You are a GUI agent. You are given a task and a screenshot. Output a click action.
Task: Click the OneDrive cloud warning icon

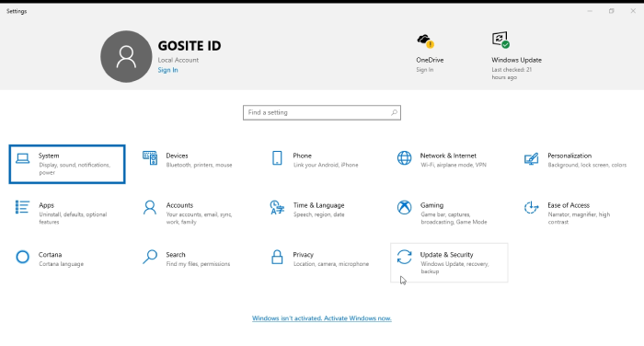pos(425,41)
